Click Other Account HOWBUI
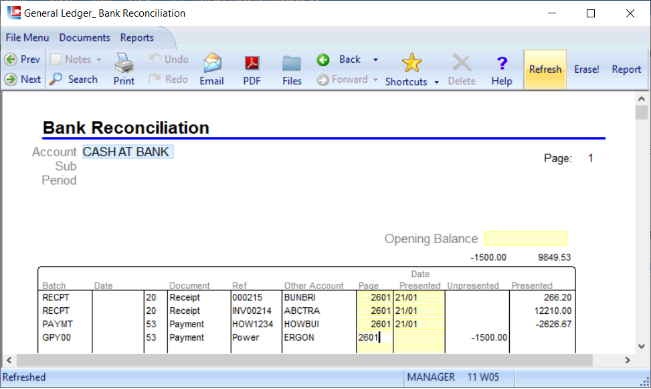 click(301, 324)
